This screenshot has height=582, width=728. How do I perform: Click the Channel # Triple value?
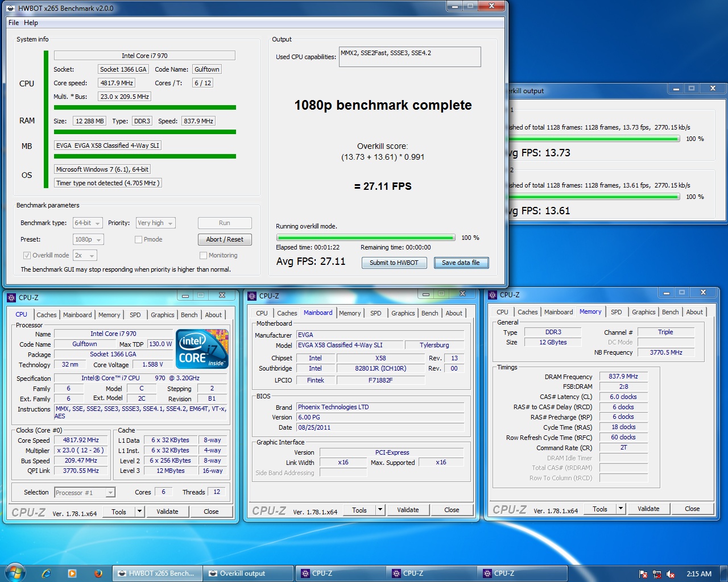click(x=666, y=332)
